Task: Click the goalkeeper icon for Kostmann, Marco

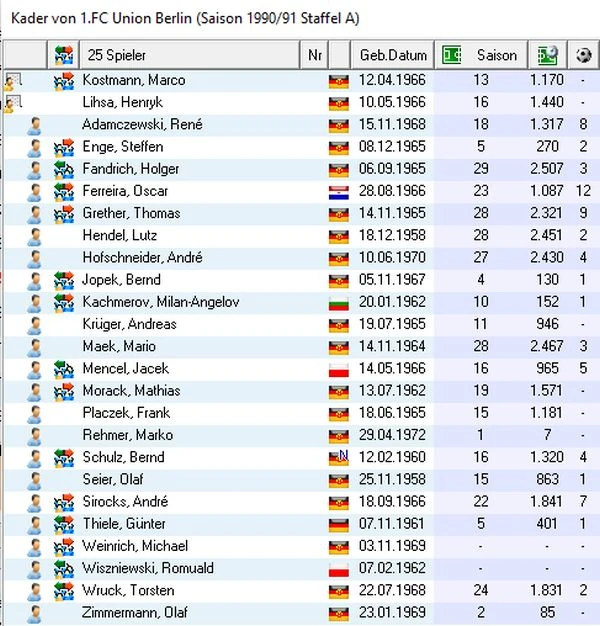Action: coord(13,81)
